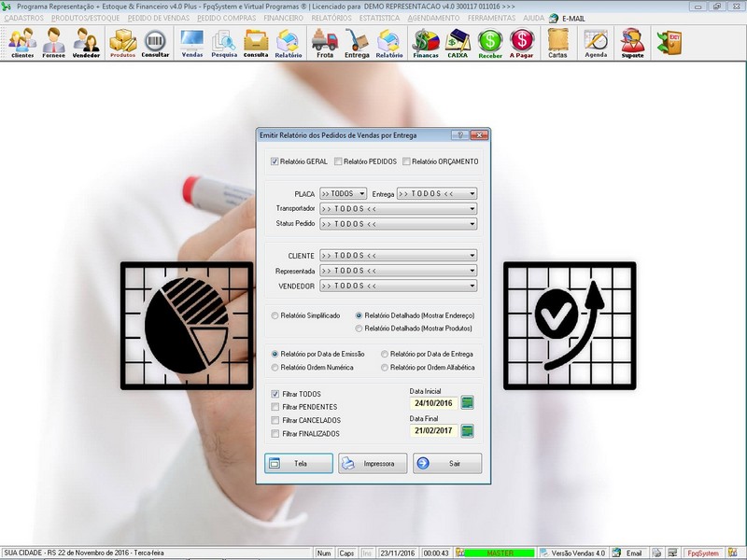Image resolution: width=747 pixels, height=560 pixels.
Task: Open the CADASTROS menu
Action: pos(24,18)
